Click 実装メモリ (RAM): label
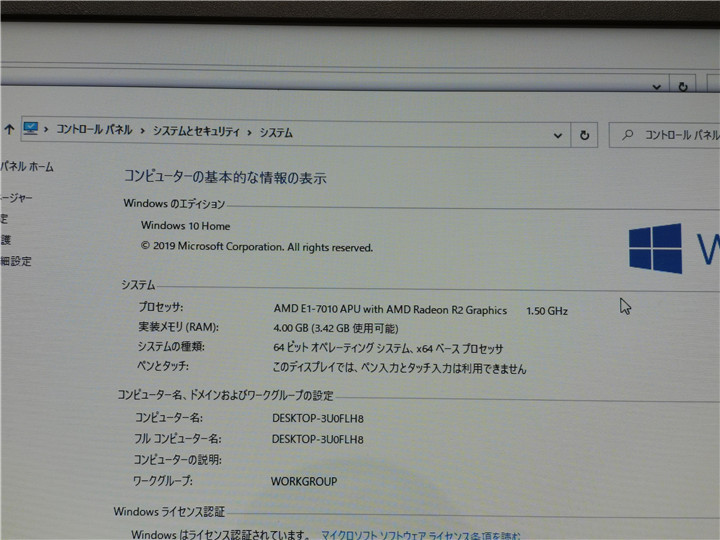 click(x=179, y=327)
